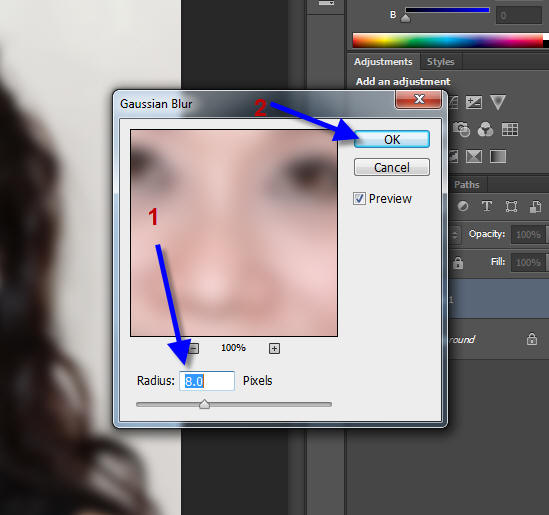
Task: Click the layer Opacity value field
Action: [x=529, y=234]
